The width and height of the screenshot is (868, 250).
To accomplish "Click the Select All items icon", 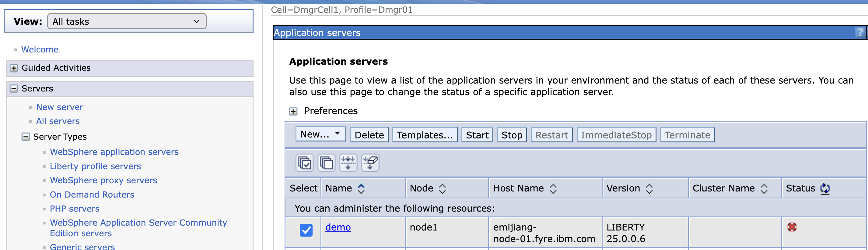I will coord(305,163).
